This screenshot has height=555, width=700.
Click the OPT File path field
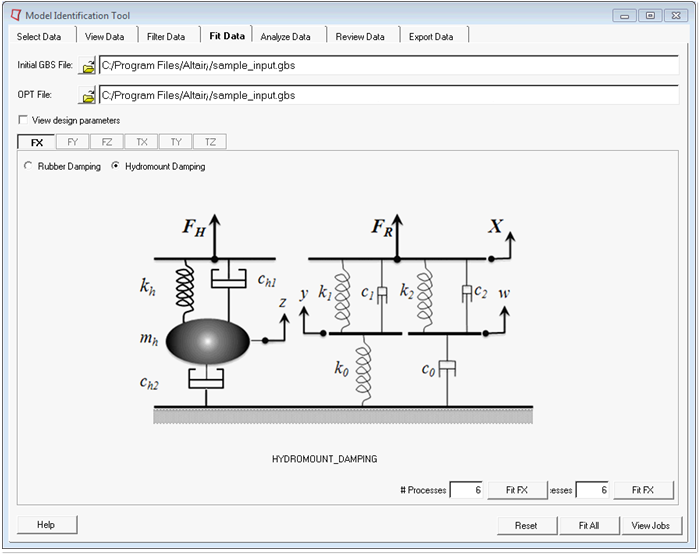[389, 95]
